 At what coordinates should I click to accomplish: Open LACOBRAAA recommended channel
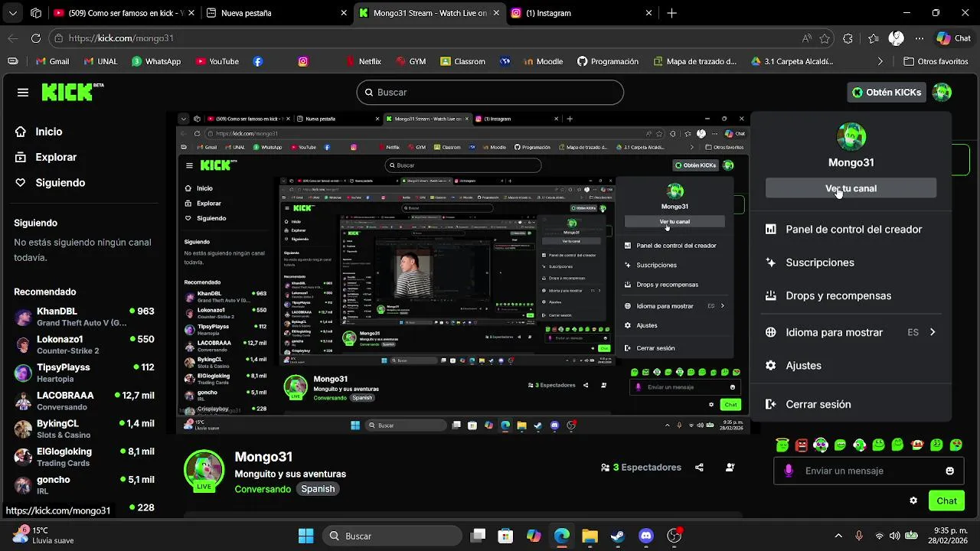click(x=84, y=401)
